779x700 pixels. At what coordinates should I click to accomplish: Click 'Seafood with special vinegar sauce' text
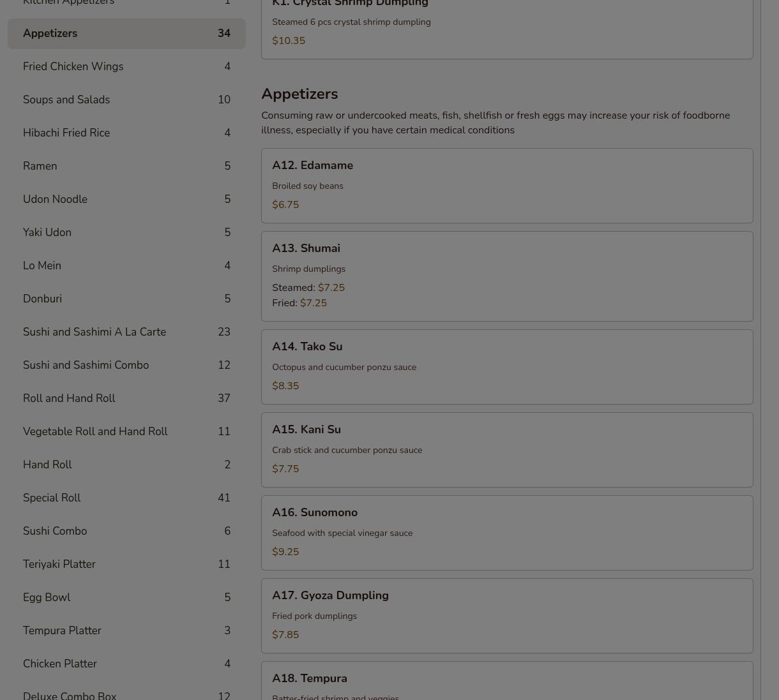pyautogui.click(x=342, y=533)
